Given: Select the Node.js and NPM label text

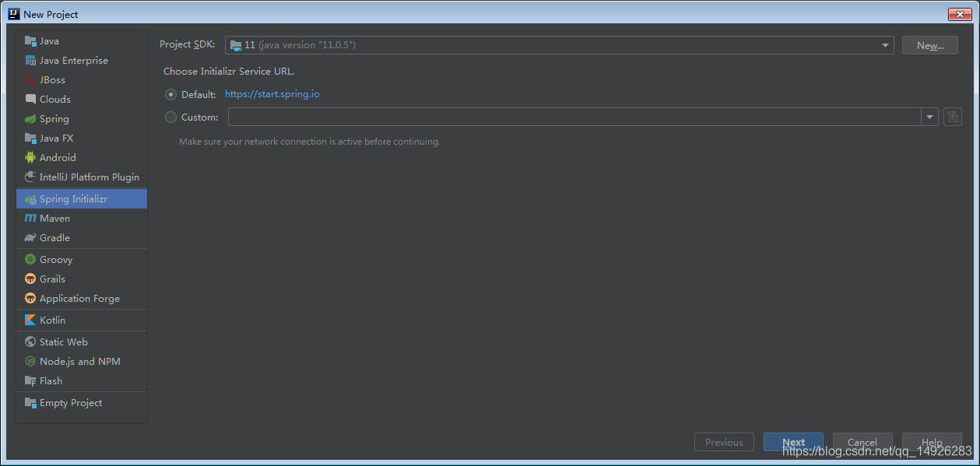Looking at the screenshot, I should (x=80, y=362).
